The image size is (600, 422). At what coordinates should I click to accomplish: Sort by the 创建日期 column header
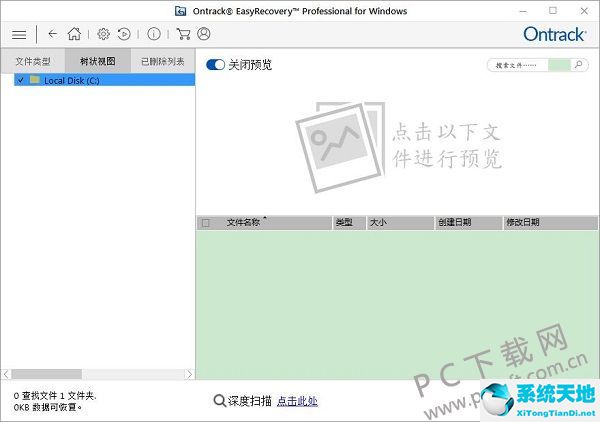click(469, 222)
